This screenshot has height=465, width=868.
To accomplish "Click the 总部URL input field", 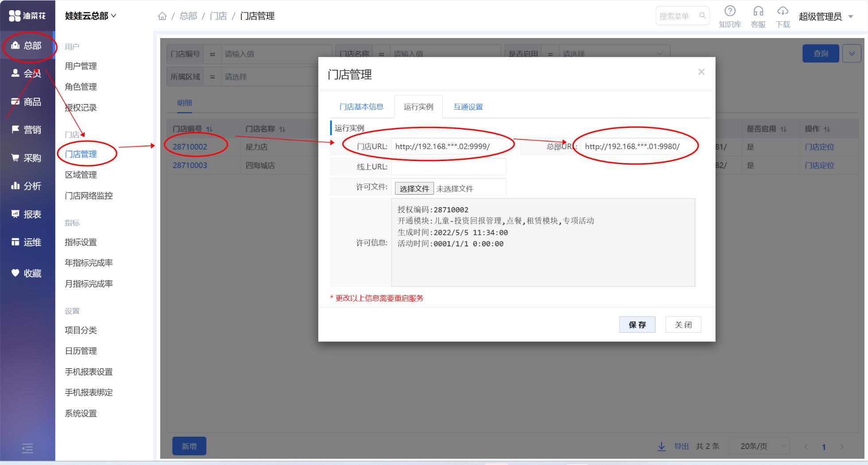I will [x=638, y=146].
